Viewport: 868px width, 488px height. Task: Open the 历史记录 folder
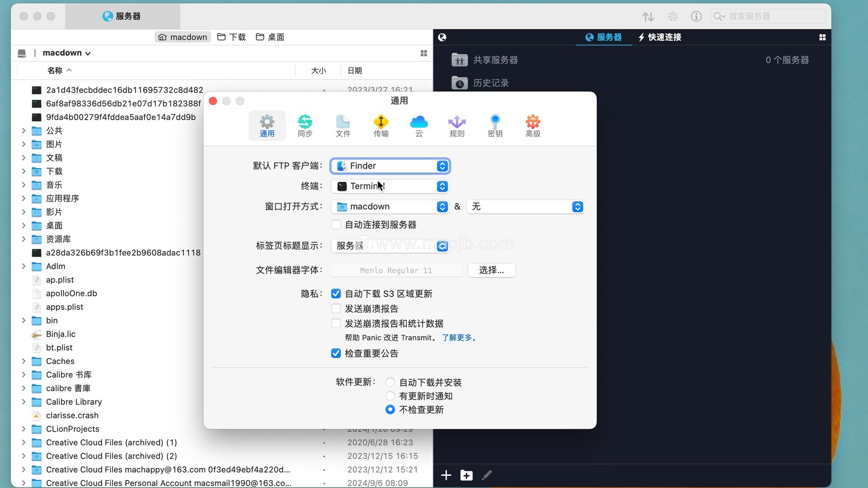[480, 83]
